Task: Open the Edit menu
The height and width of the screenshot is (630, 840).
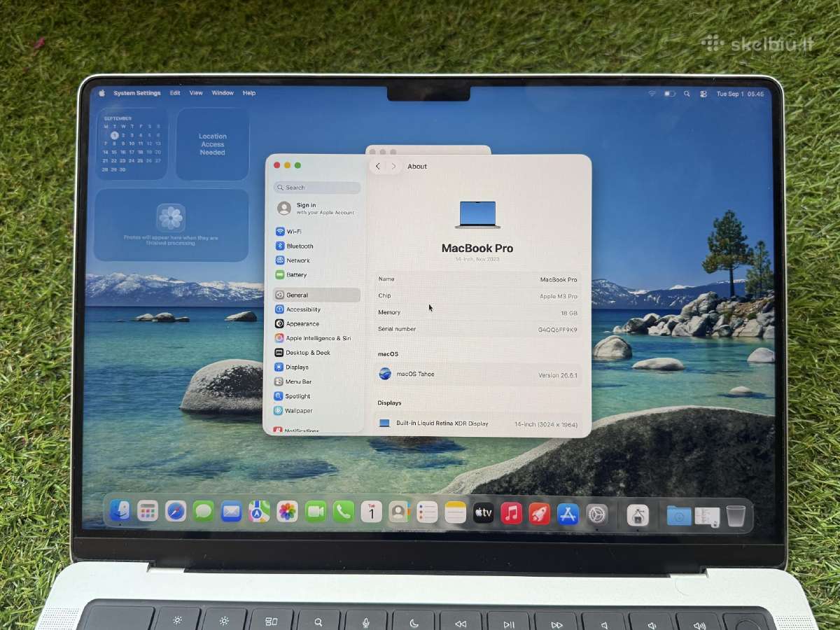Action: coord(175,93)
